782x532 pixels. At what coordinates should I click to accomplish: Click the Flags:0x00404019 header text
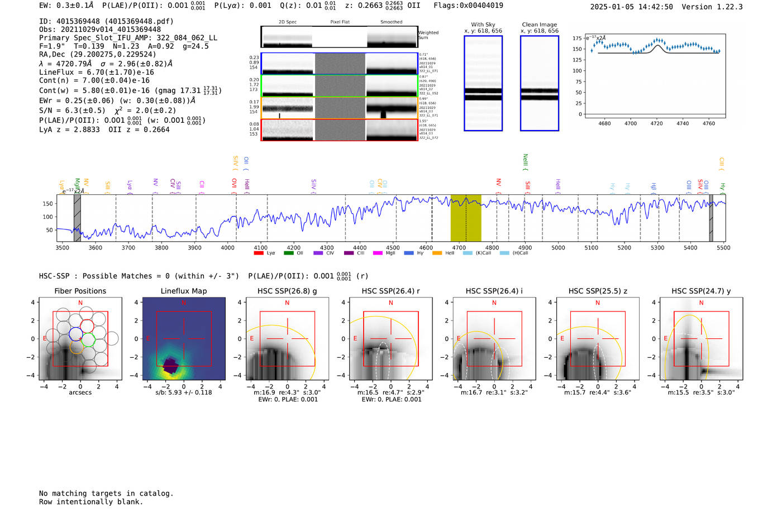[468, 6]
